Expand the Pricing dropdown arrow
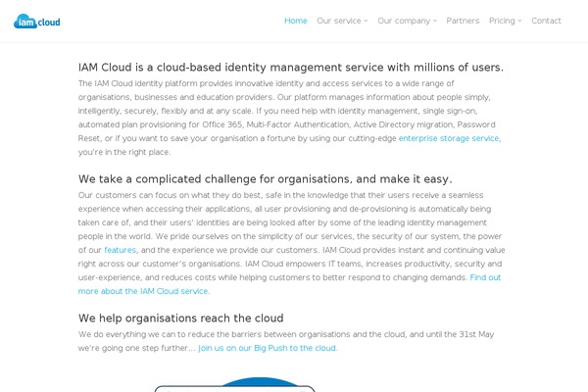 [519, 21]
